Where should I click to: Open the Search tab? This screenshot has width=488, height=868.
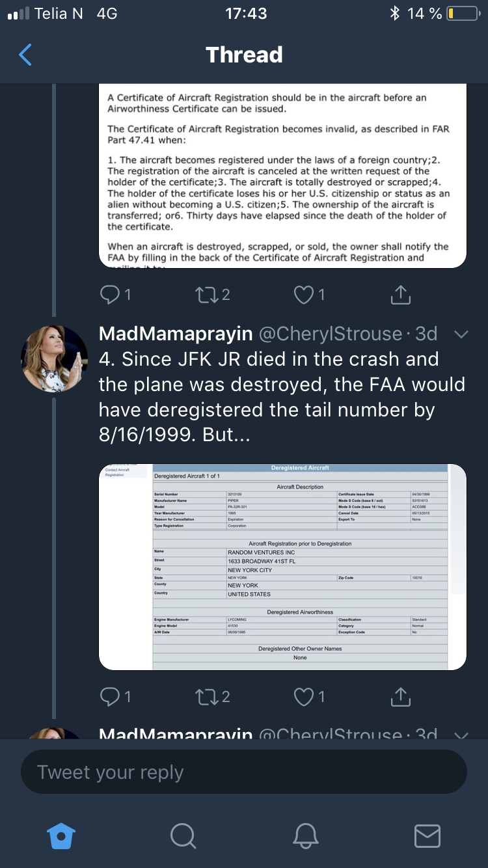(183, 835)
